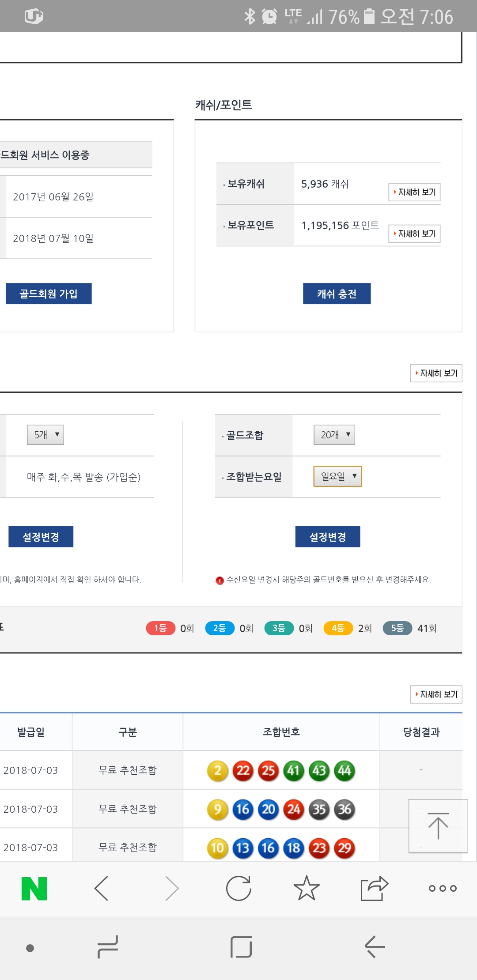Open the three-dot more menu
This screenshot has width=477, height=980.
[442, 888]
